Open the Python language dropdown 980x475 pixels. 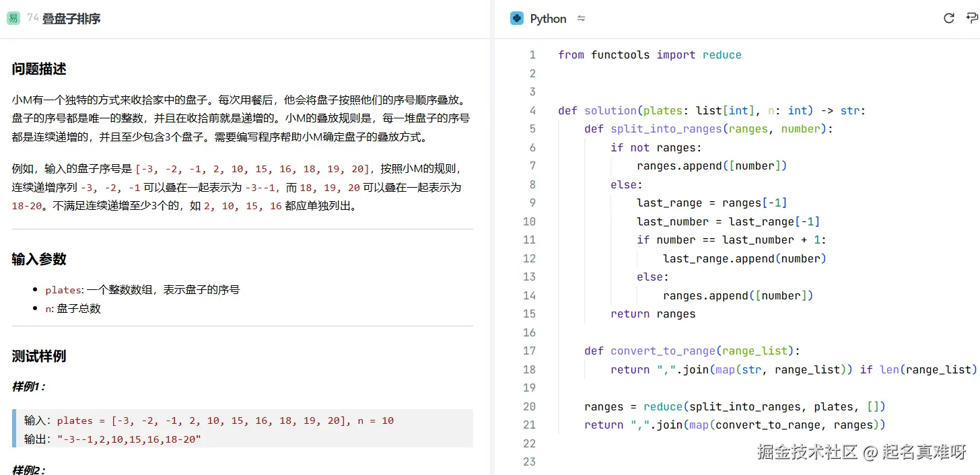pos(548,18)
